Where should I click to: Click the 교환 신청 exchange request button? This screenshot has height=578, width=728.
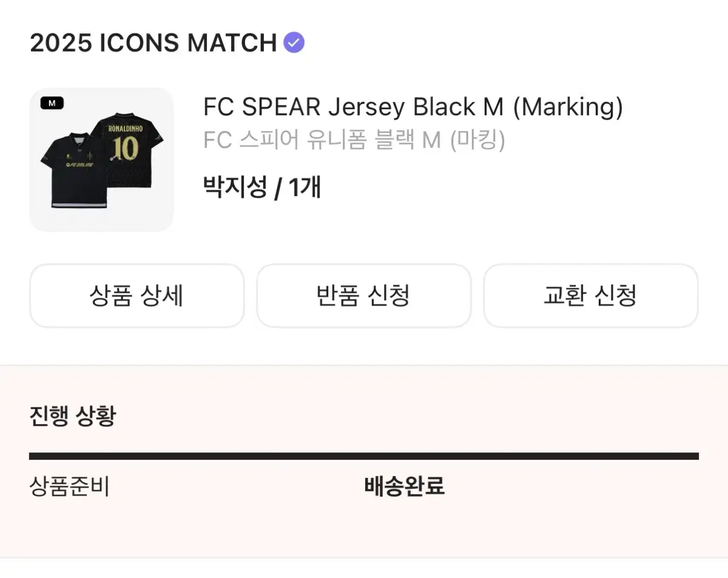pos(590,296)
